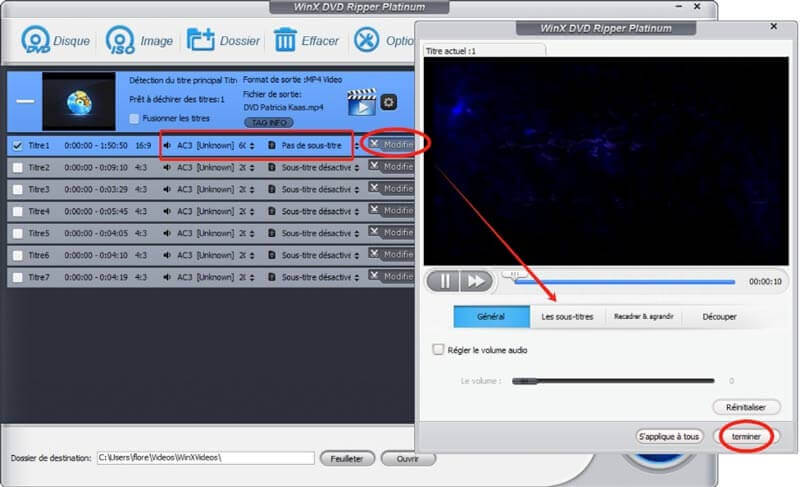Screen dimensions: 800x487
Task: Click the DVD disc thumbnail
Action: 79,101
